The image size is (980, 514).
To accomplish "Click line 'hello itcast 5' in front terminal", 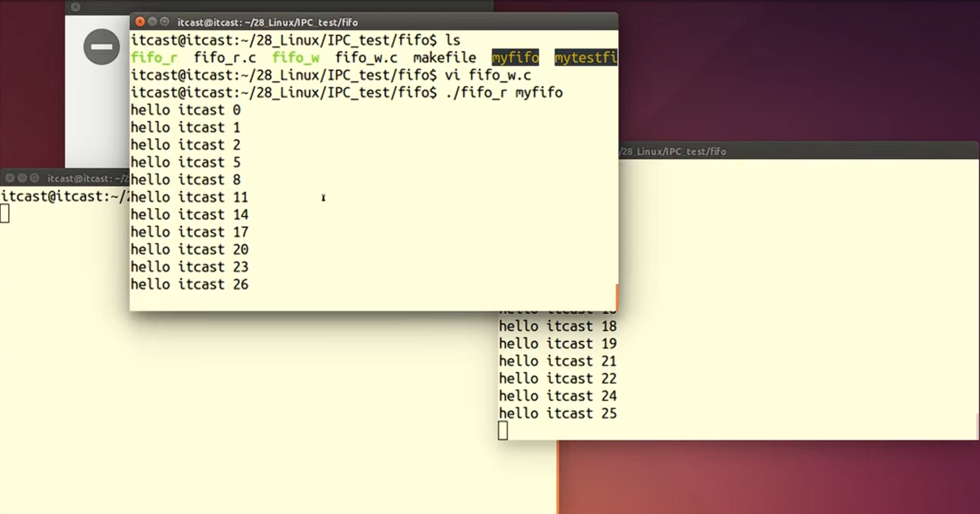I will click(185, 162).
